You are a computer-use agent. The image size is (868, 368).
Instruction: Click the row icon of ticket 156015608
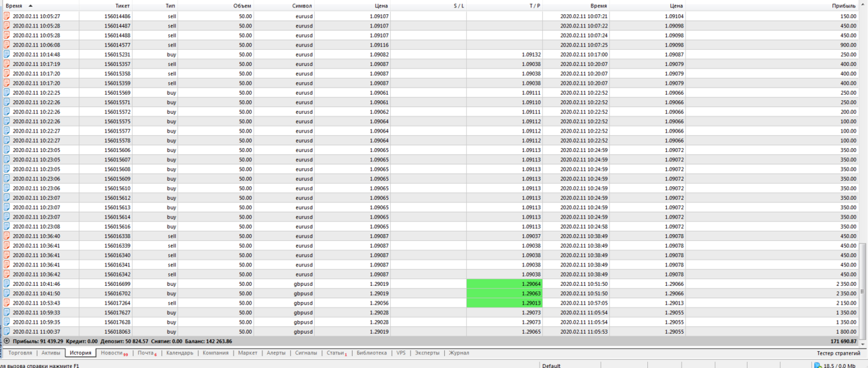(7, 169)
